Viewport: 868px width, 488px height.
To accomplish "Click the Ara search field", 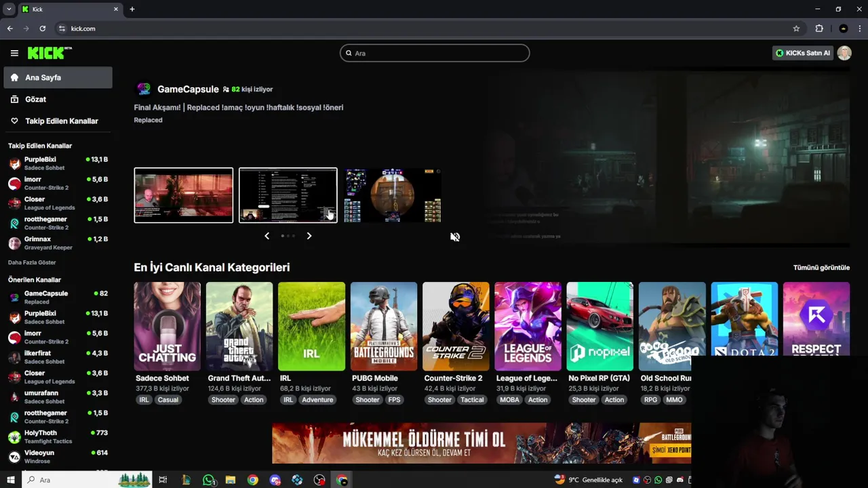I will tap(435, 53).
